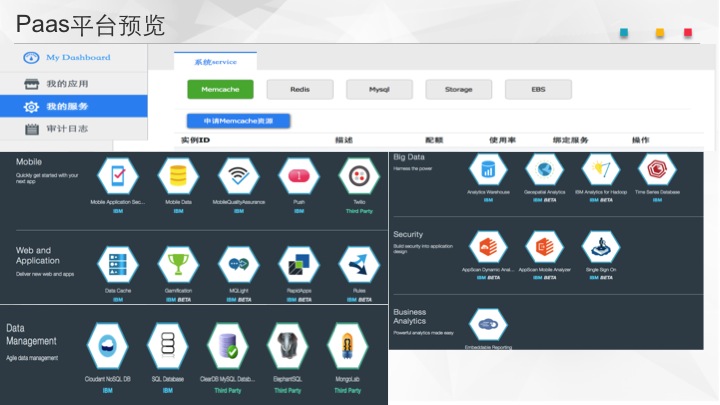This screenshot has width=720, height=405.
Task: Click the 申请Memcache资源 button
Action: click(238, 121)
